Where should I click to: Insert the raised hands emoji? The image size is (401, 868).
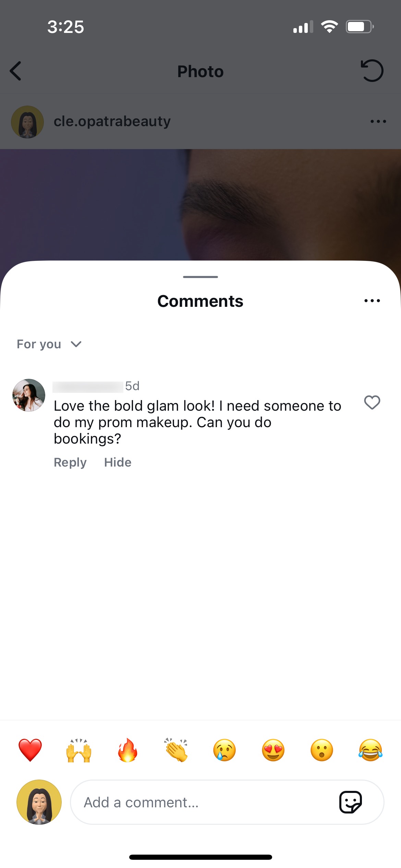click(79, 750)
